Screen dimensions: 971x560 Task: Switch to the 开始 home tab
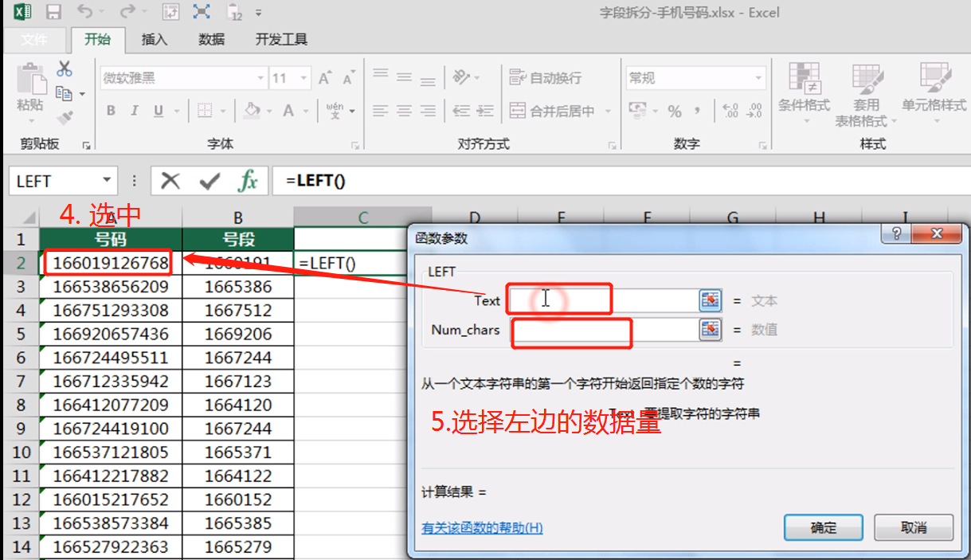point(97,40)
